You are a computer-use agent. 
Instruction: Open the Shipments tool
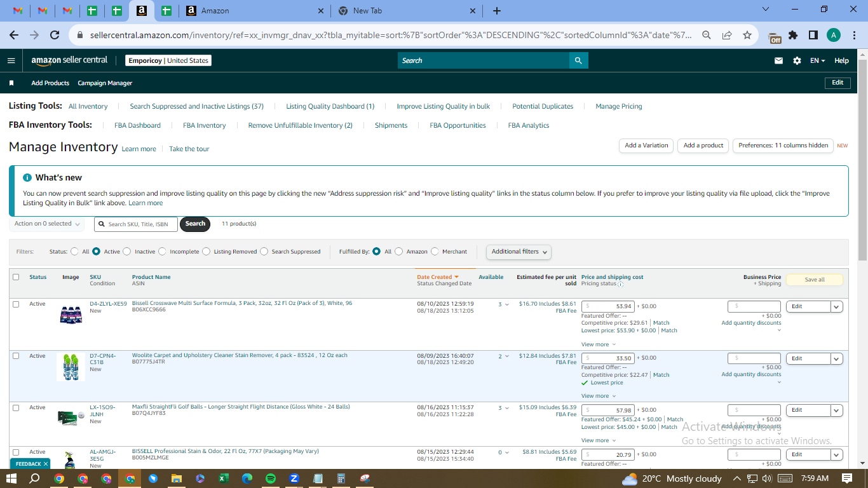pyautogui.click(x=391, y=125)
